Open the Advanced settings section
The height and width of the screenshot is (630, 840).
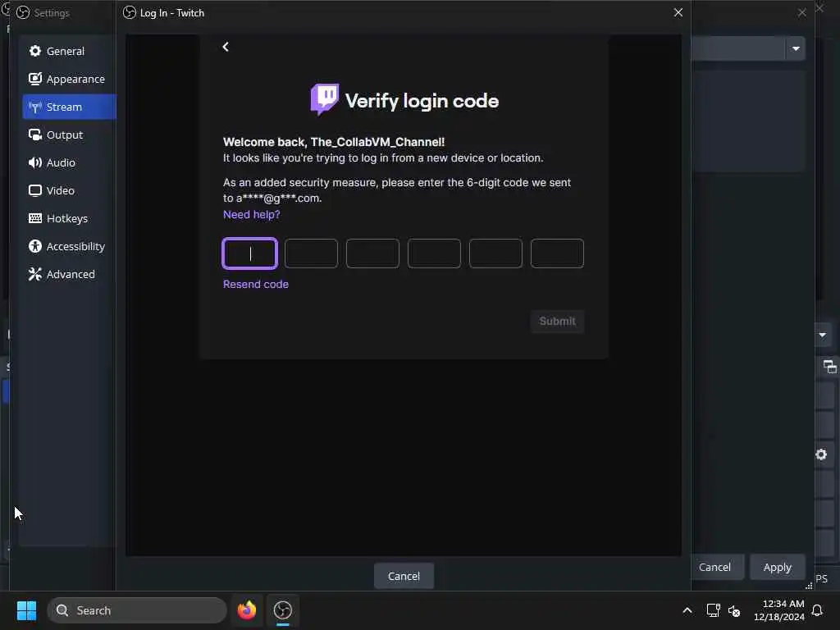[69, 274]
